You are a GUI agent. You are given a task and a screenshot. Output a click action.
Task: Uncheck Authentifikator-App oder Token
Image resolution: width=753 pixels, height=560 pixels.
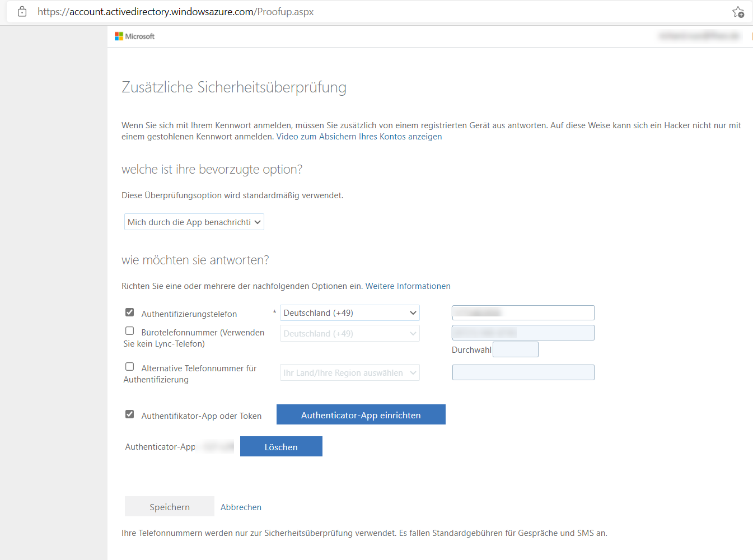click(129, 414)
